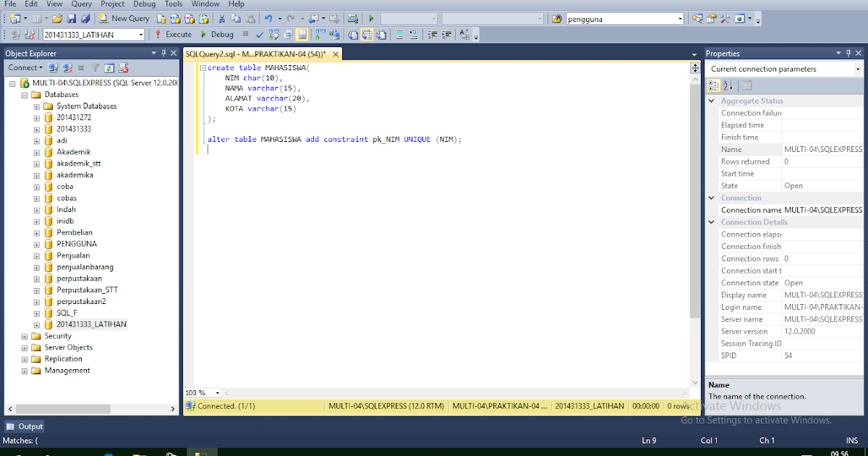The image size is (868, 456).
Task: Open the Project menu
Action: coord(112,4)
